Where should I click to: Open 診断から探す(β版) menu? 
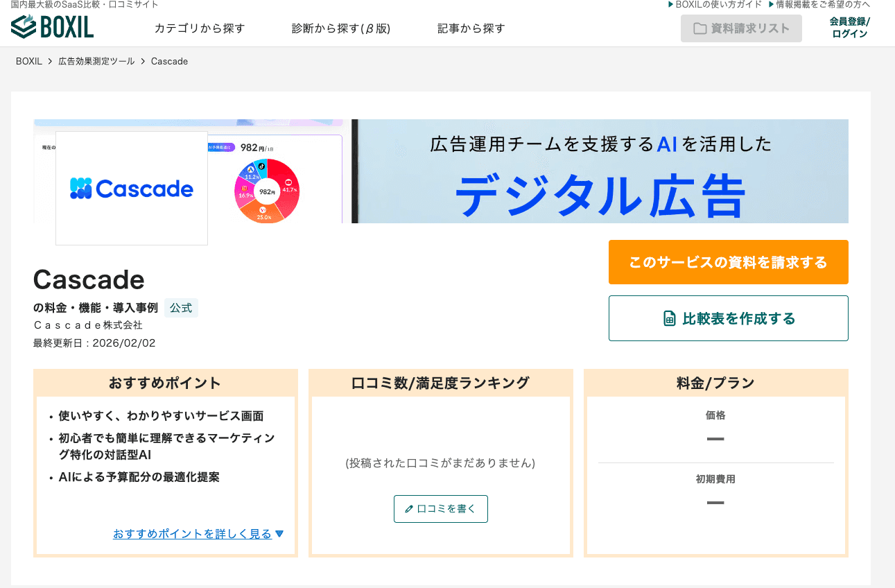pyautogui.click(x=341, y=28)
